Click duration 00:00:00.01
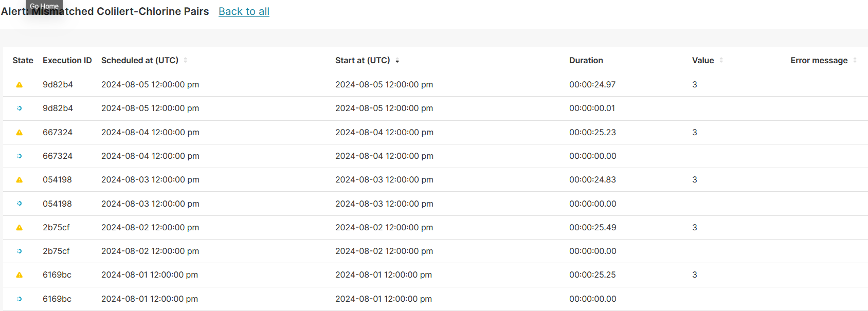Viewport: 868px width, 311px height. point(592,108)
